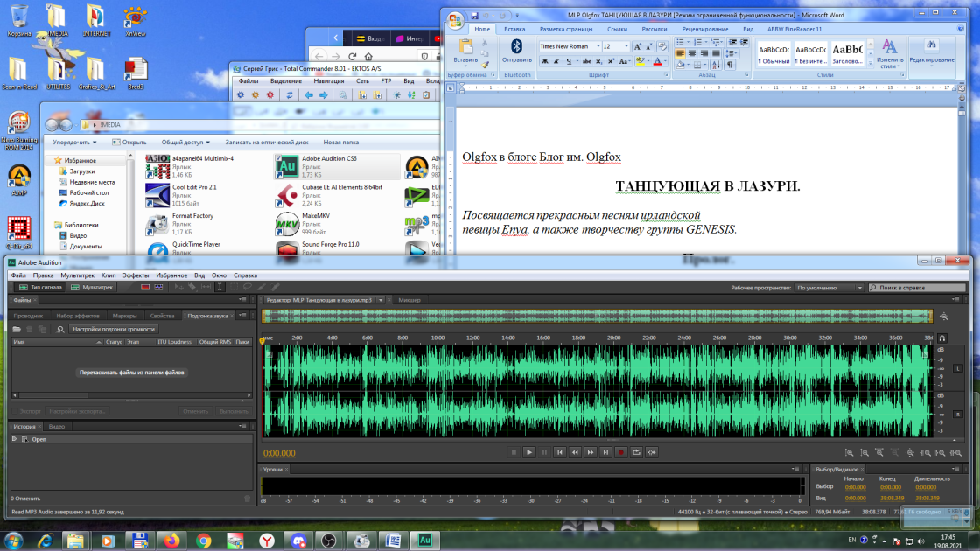Open the Рецензирование tab in Word
The height and width of the screenshot is (551, 980).
coord(705,29)
